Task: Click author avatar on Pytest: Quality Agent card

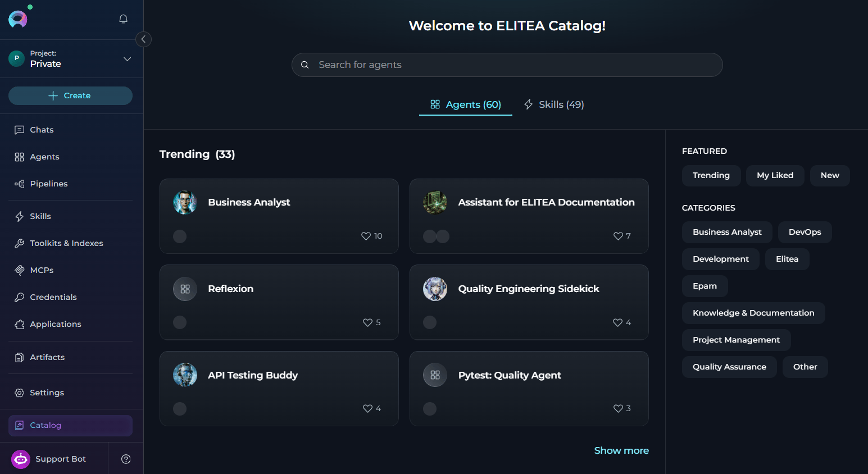Action: [430, 409]
